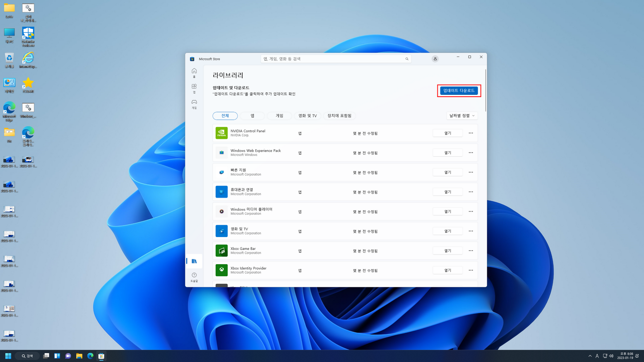Select the Internet Explorer desktop icon
The width and height of the screenshot is (644, 362).
(x=28, y=60)
